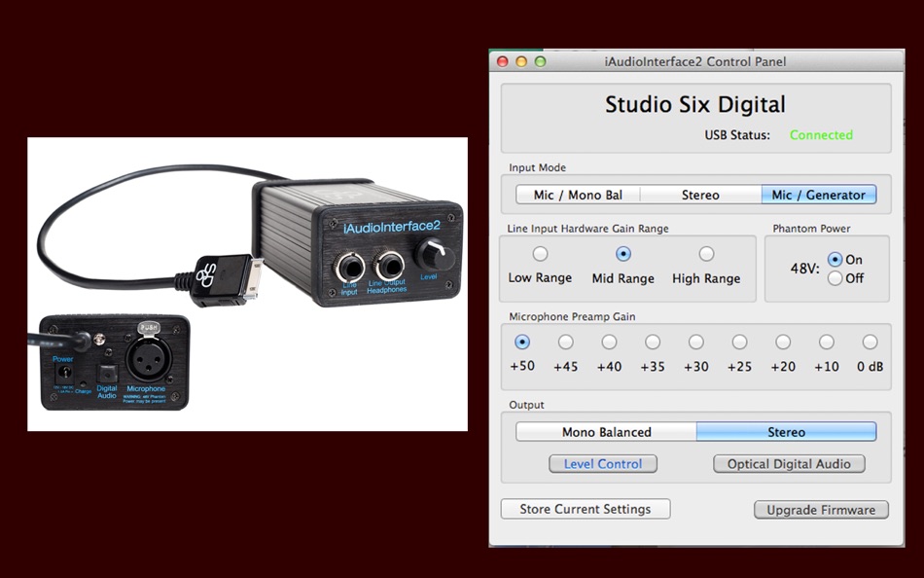Turn 48V phantom power On
924x578 pixels.
[835, 260]
